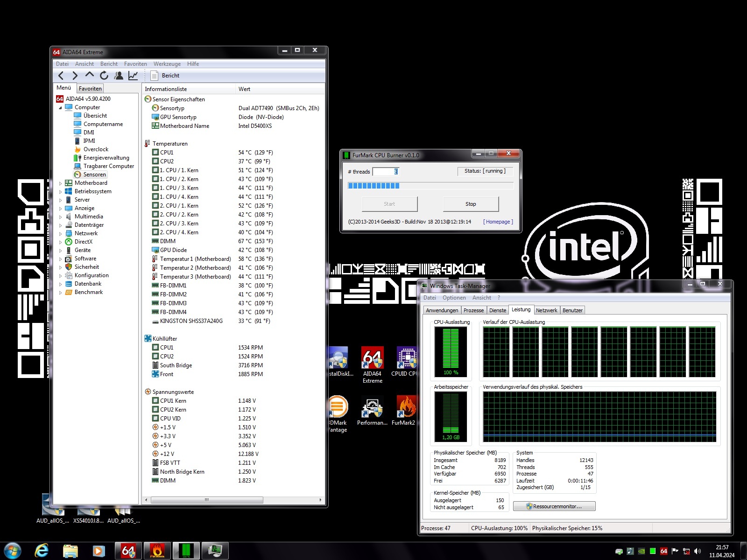Click the threads count input field
747x560 pixels.
[x=385, y=172]
